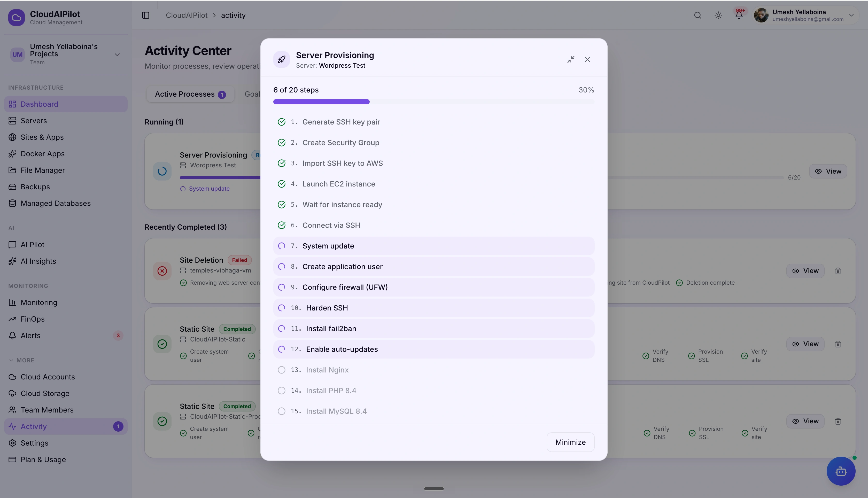Select the Active Processes tab
Viewport: 868px width, 498px height.
(x=190, y=94)
